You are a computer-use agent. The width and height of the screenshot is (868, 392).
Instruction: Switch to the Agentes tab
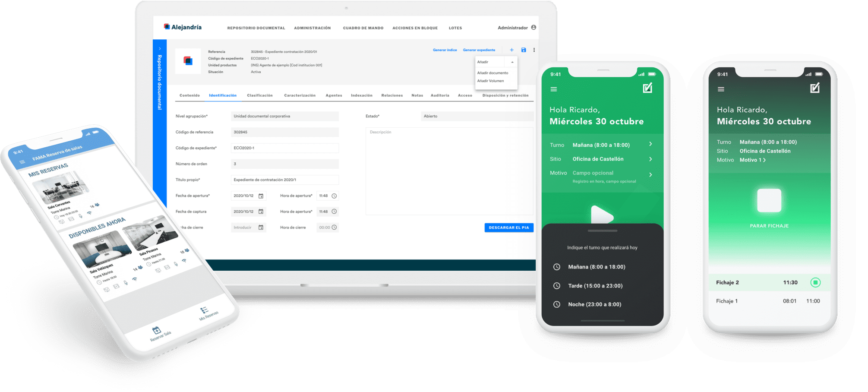[334, 95]
